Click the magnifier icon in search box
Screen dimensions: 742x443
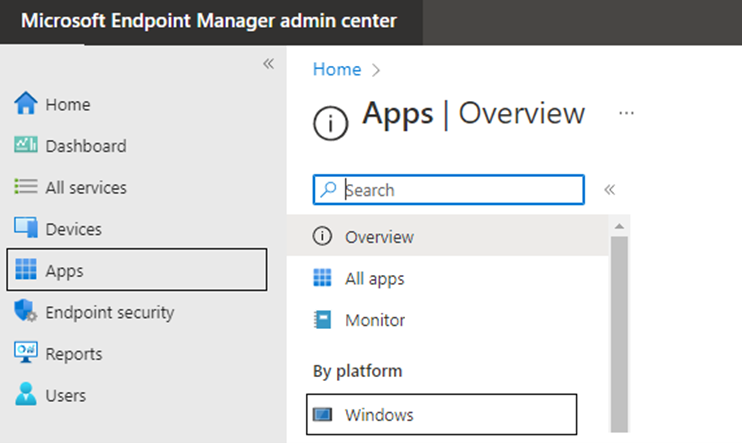pos(328,190)
